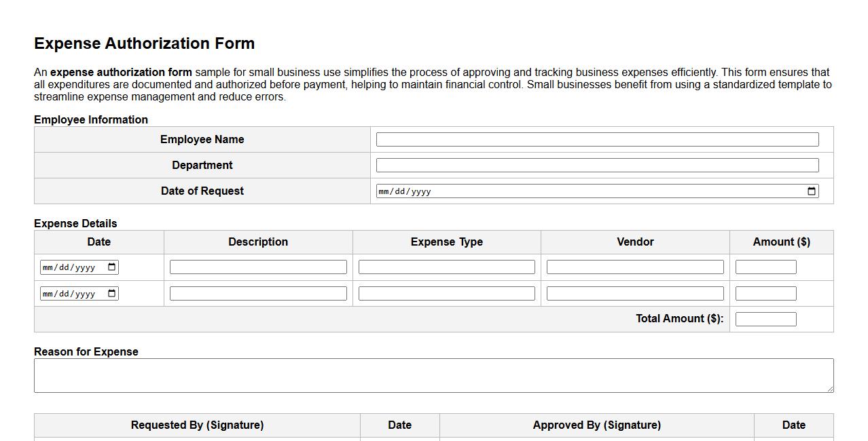
Task: Click the second row Expense Type input
Action: pos(446,293)
